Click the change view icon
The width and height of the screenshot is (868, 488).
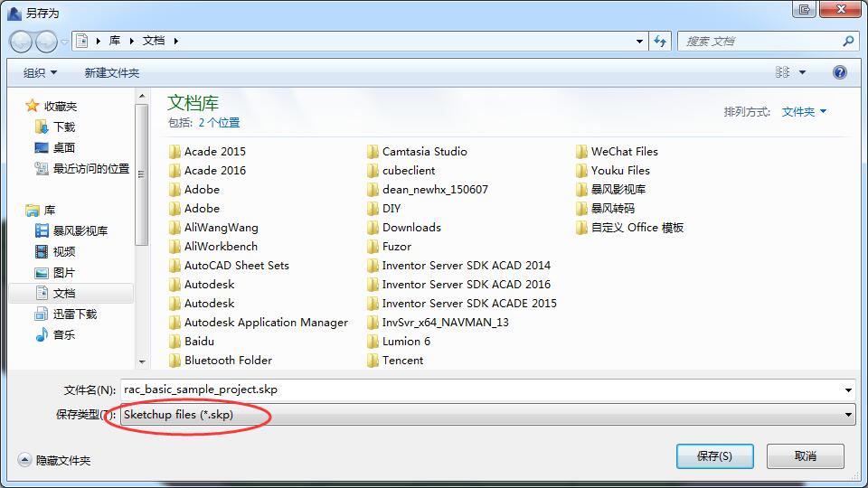pos(782,72)
